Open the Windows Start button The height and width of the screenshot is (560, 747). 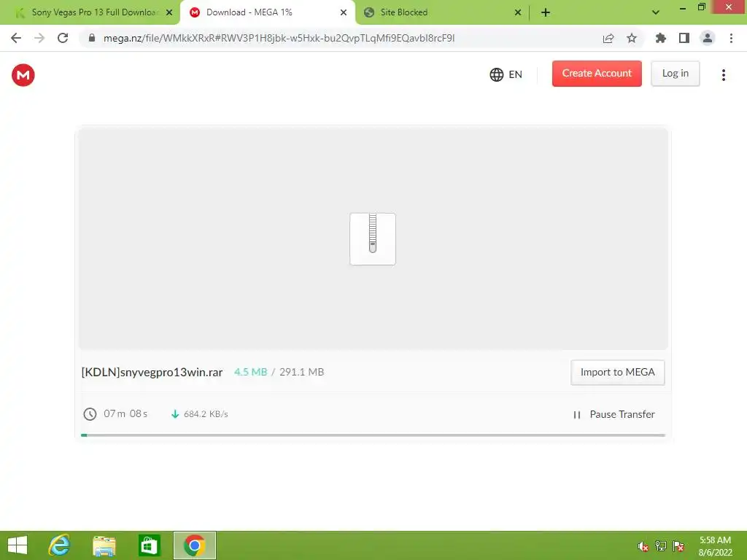(18, 545)
